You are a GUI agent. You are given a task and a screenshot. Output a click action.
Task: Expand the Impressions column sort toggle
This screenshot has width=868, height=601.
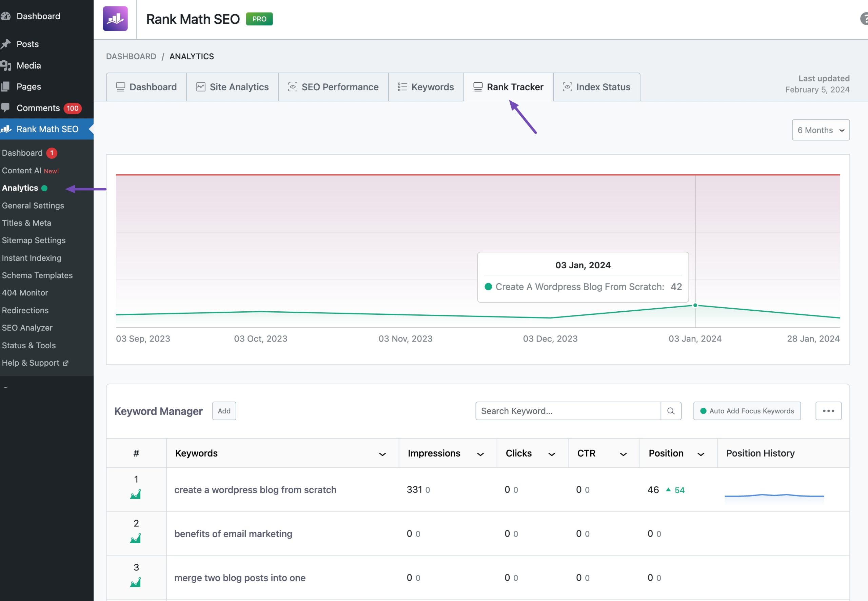pos(479,454)
